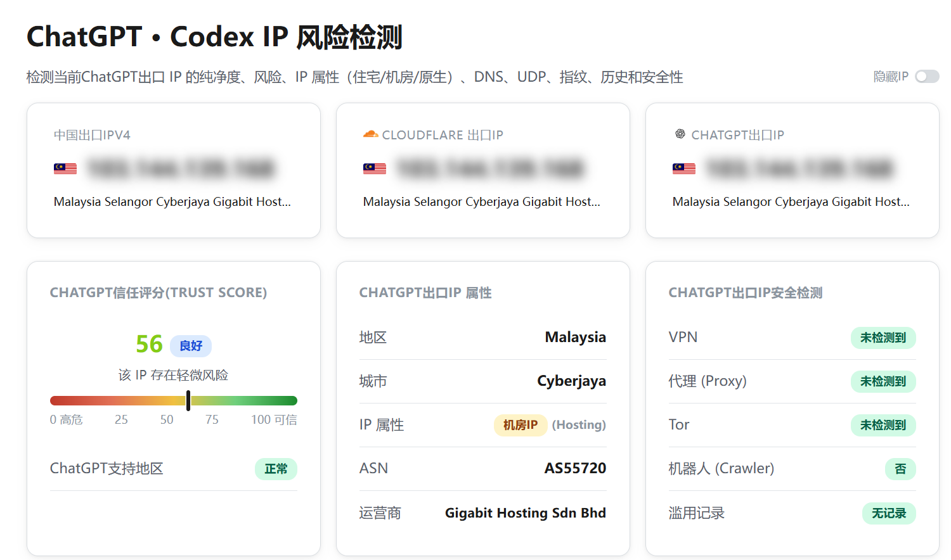This screenshot has height=560, width=951.
Task: Click the ChatGPT logo icon
Action: click(680, 134)
